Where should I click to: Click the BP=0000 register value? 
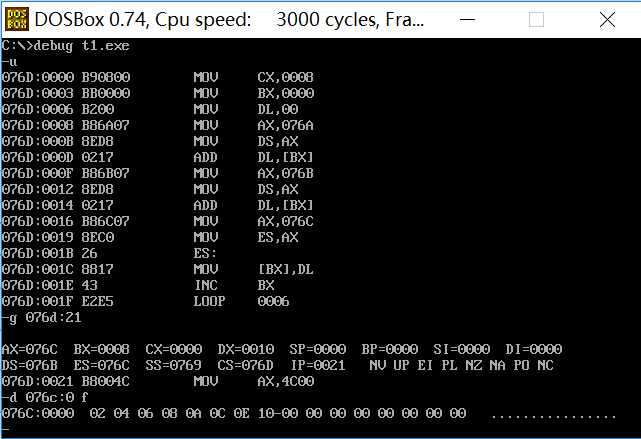[390, 349]
